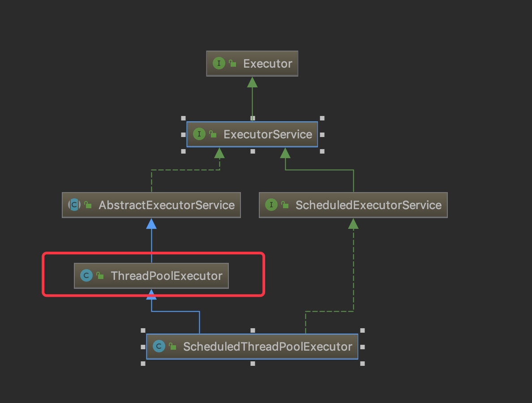Click the ExecutorService interface icon
The image size is (532, 403).
point(199,134)
